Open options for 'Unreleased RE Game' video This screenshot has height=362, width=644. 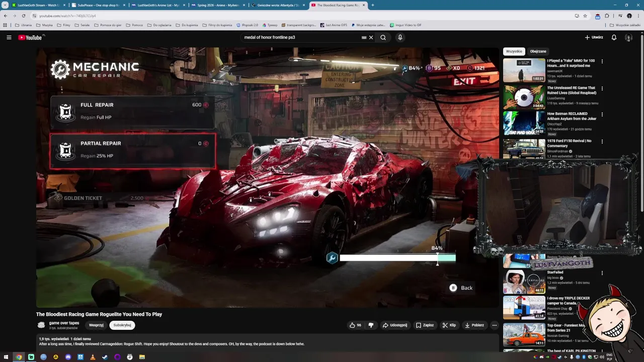pyautogui.click(x=602, y=88)
